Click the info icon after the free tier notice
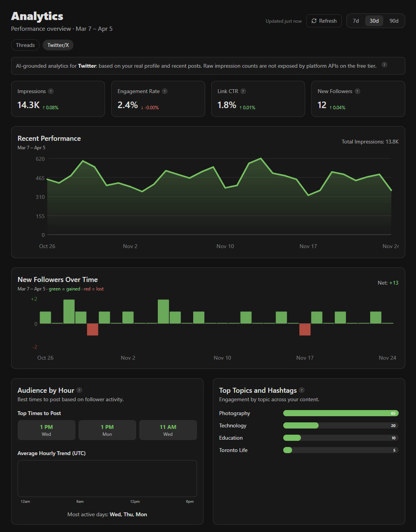 pos(384,65)
